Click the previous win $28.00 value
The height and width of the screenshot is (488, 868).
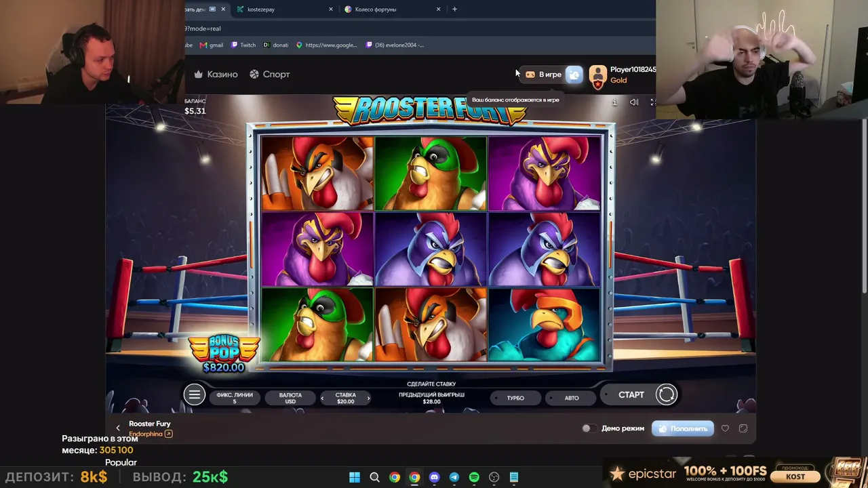tap(431, 402)
